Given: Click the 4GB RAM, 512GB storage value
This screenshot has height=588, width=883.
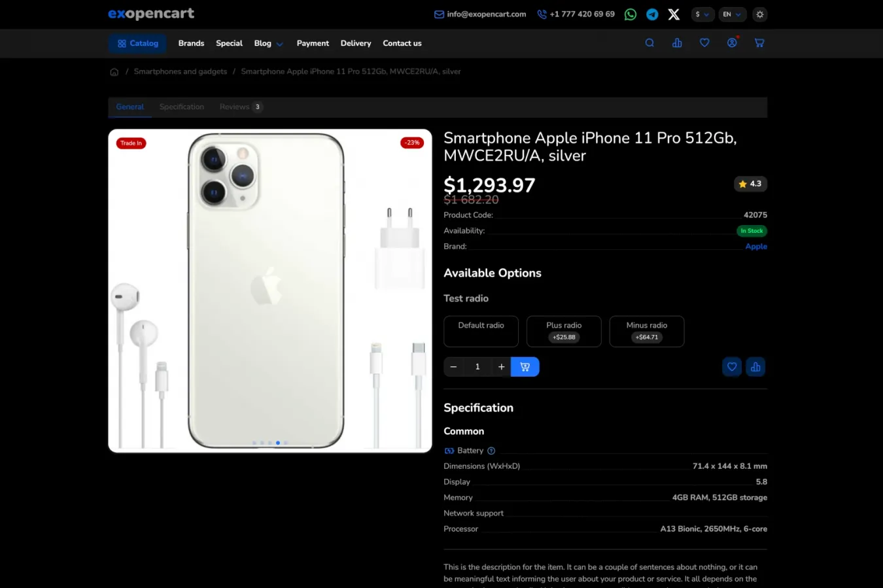Looking at the screenshot, I should pyautogui.click(x=719, y=498).
